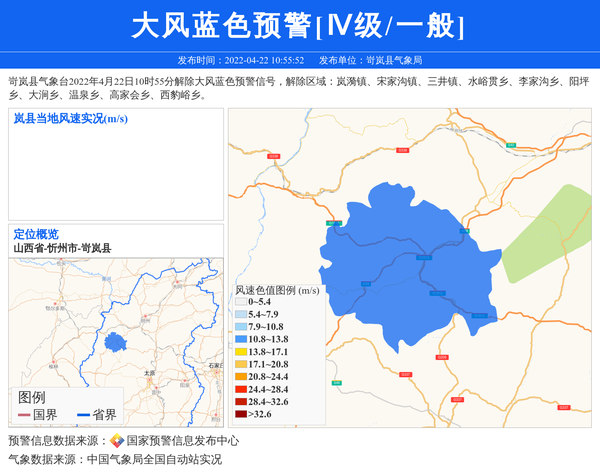This screenshot has width=600, height=471.
Task: Select the 0~5.4 wind speed legend swatch
Action: (x=240, y=301)
